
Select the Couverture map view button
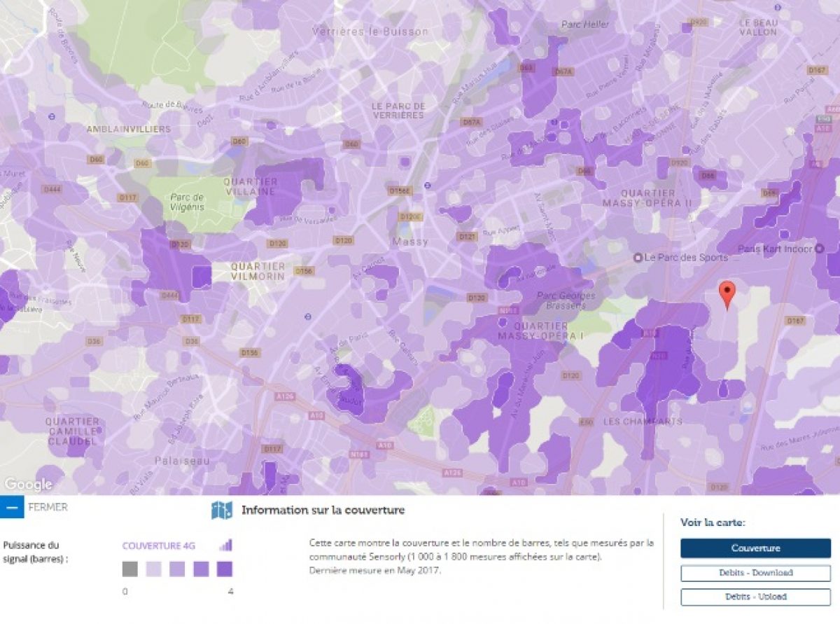pyautogui.click(x=755, y=548)
